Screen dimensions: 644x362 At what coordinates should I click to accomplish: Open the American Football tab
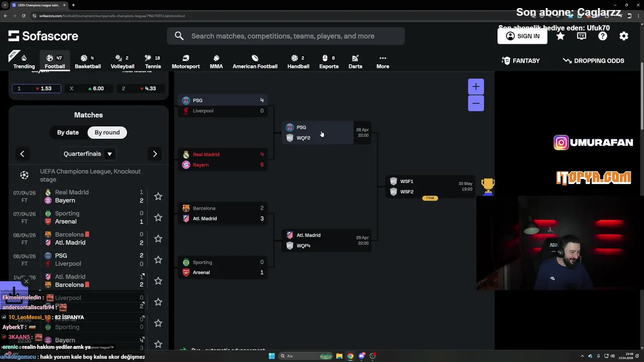coord(255,61)
